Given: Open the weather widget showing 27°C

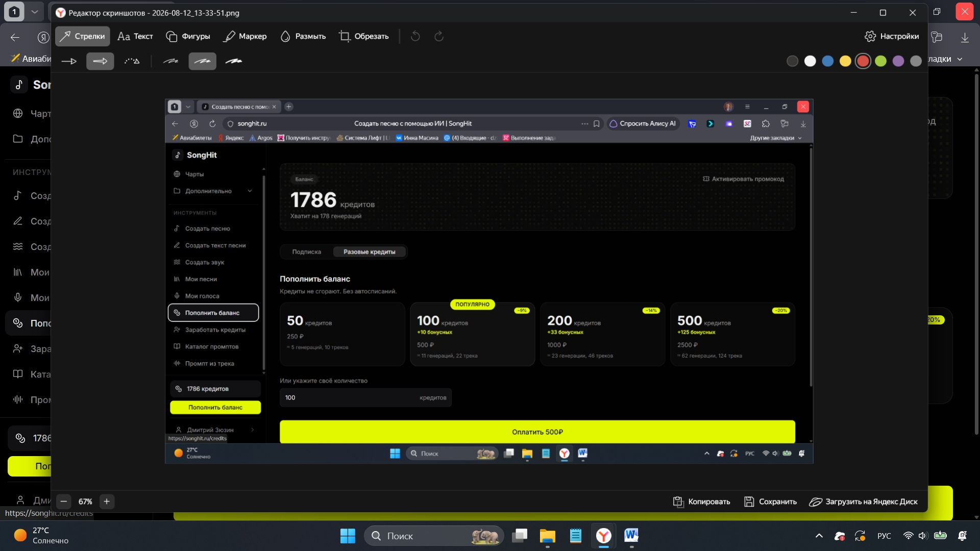Looking at the screenshot, I should click(x=42, y=536).
